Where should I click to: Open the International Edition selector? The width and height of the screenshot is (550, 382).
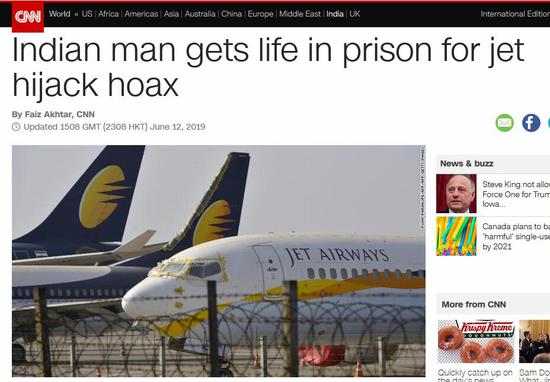pos(515,14)
